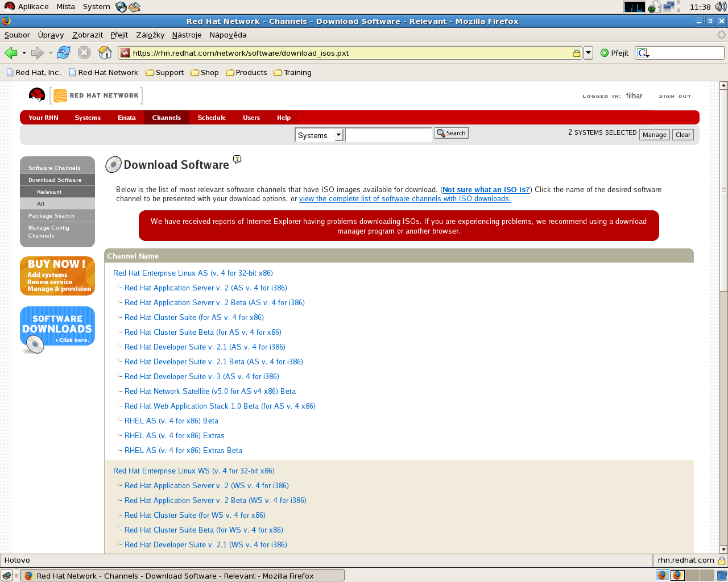
Task: Click the site icon in the URL field
Action: (x=125, y=53)
